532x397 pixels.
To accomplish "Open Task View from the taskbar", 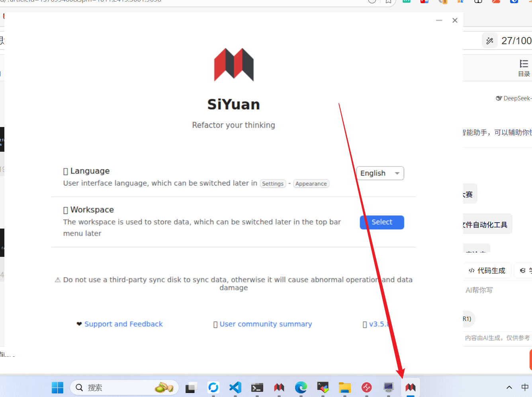I will pyautogui.click(x=192, y=387).
